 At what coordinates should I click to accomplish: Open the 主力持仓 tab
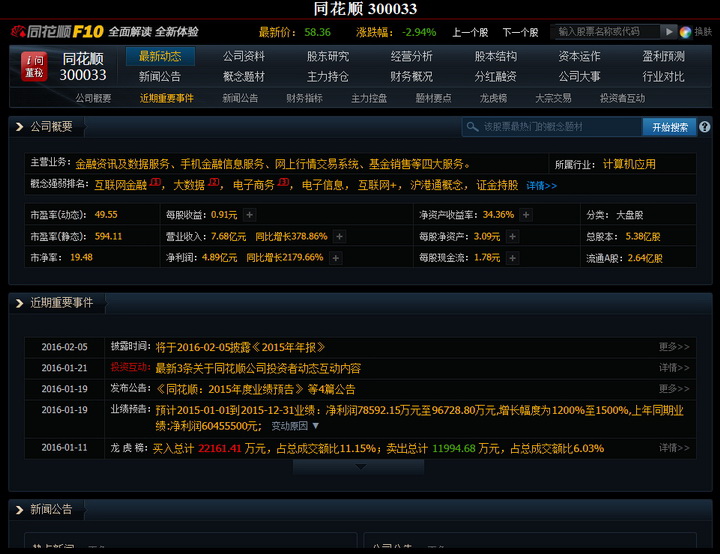coord(328,77)
